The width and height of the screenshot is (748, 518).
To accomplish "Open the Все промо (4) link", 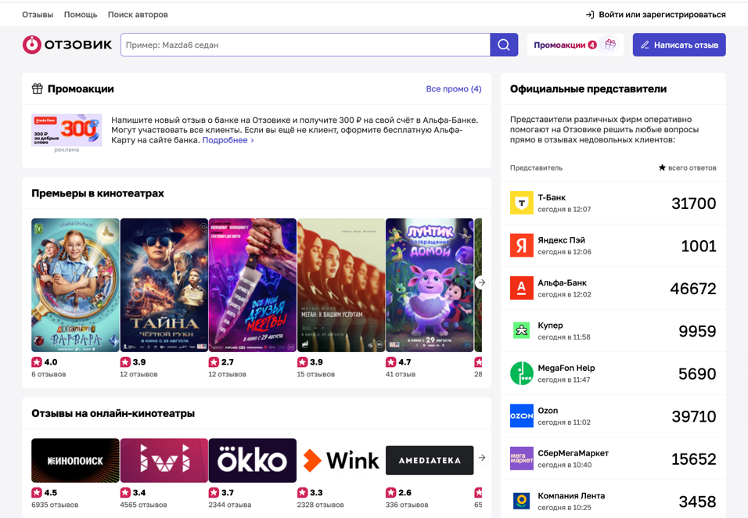I will [x=454, y=89].
